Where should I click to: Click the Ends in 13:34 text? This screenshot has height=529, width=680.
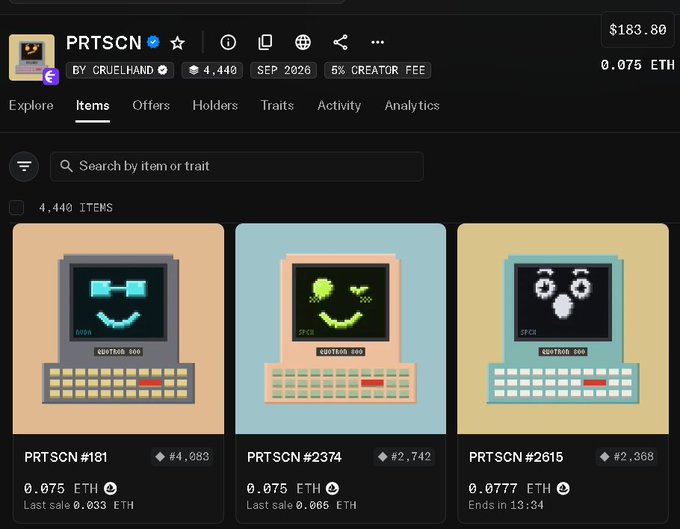point(506,505)
